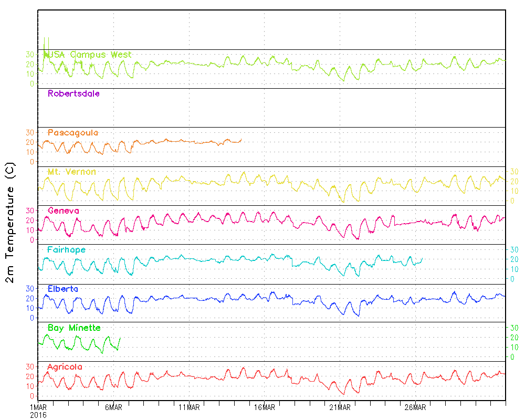Viewport: 525px width, 420px height.
Task: Select the 26MAR date tick label
Action: pyautogui.click(x=415, y=407)
